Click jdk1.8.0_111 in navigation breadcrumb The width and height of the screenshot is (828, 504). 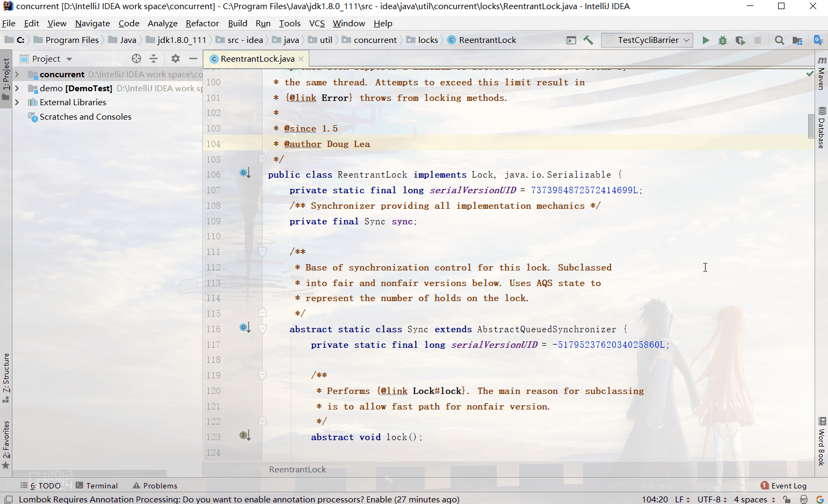(176, 40)
